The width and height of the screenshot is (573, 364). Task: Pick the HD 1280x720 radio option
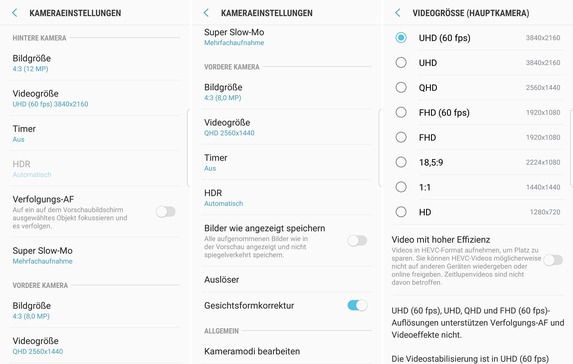[401, 212]
